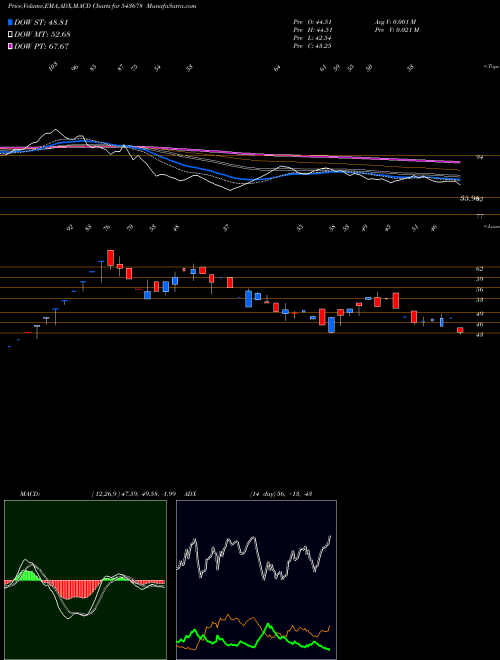Click the blue DOW ST legend swatch

point(10,23)
